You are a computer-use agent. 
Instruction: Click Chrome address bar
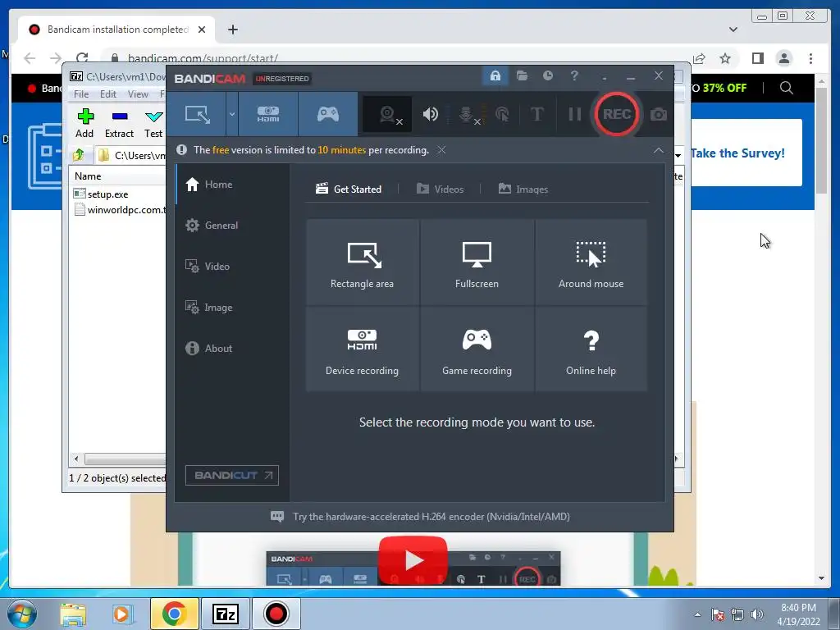click(396, 58)
